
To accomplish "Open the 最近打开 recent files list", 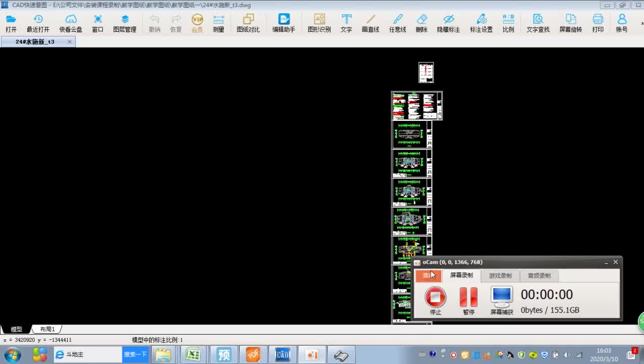I will click(38, 23).
